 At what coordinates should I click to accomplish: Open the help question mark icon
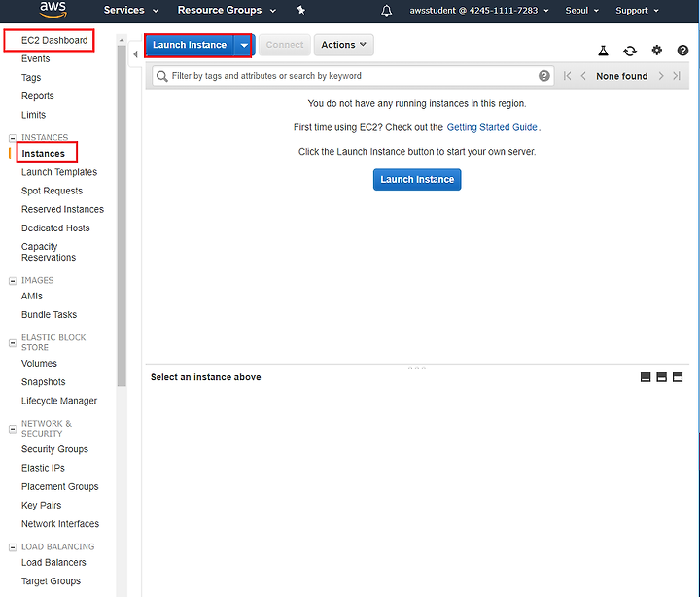click(682, 50)
